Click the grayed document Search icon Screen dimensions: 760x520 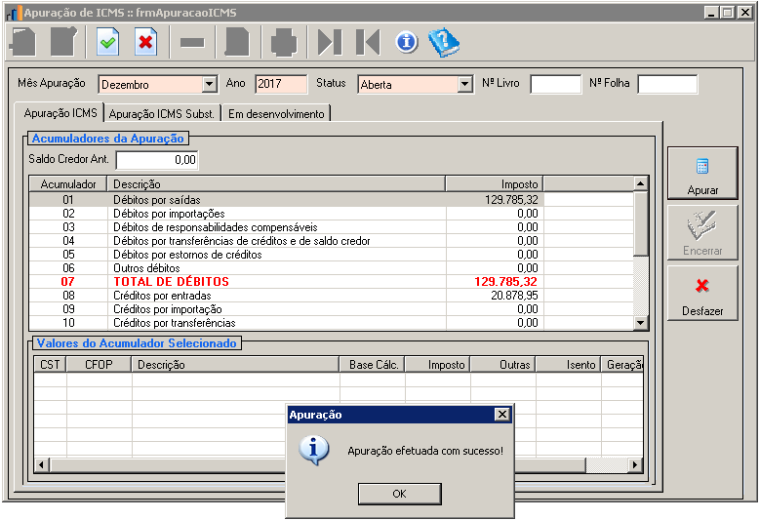click(x=237, y=42)
